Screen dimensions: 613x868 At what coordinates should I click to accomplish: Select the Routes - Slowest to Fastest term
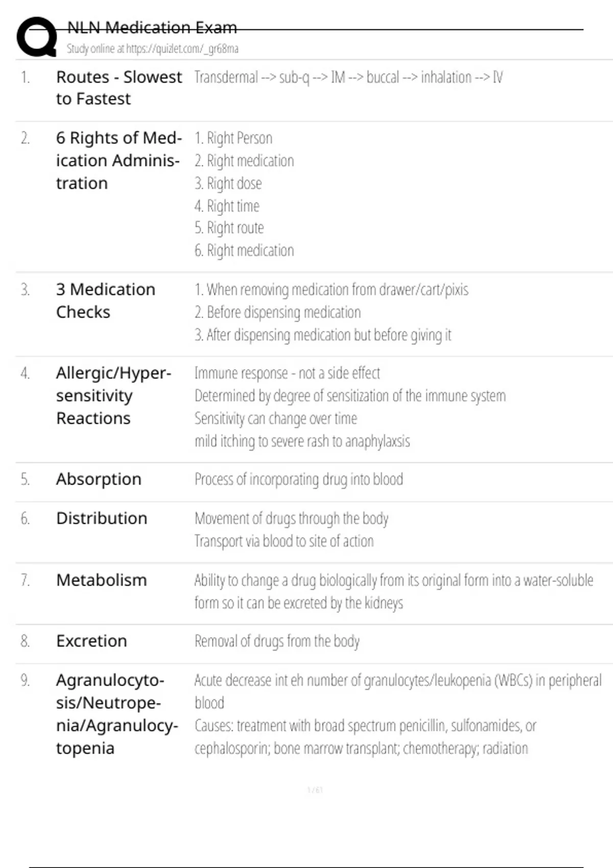(119, 88)
